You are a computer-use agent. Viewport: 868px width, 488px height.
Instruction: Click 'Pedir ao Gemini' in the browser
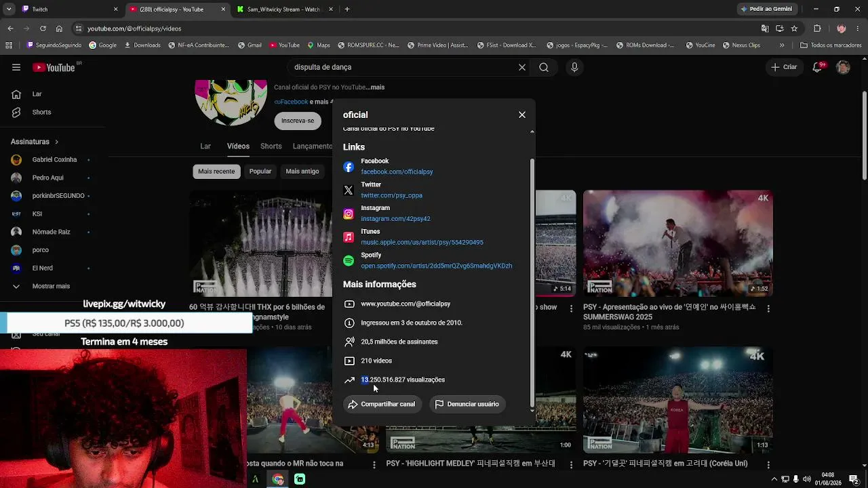pyautogui.click(x=768, y=9)
